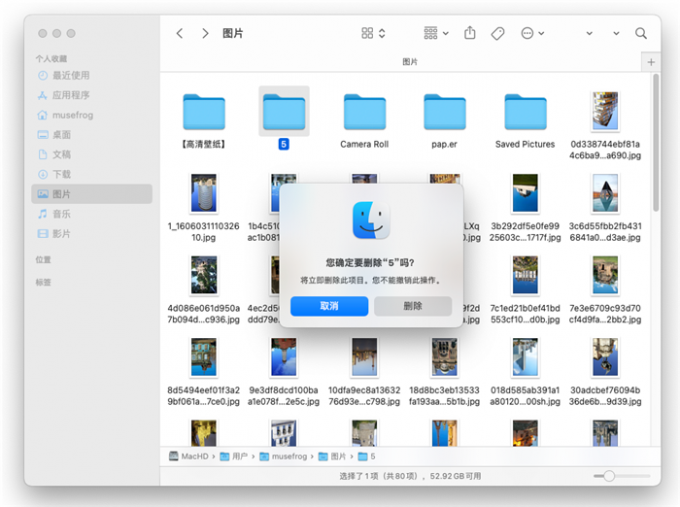
Task: Open the view mode up-down chevron selector
Action: pyautogui.click(x=382, y=33)
